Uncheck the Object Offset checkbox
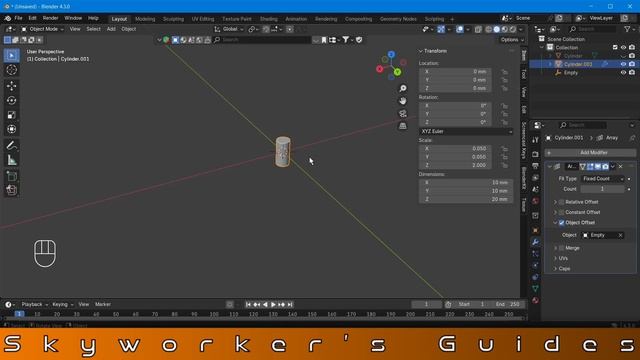 click(x=561, y=222)
